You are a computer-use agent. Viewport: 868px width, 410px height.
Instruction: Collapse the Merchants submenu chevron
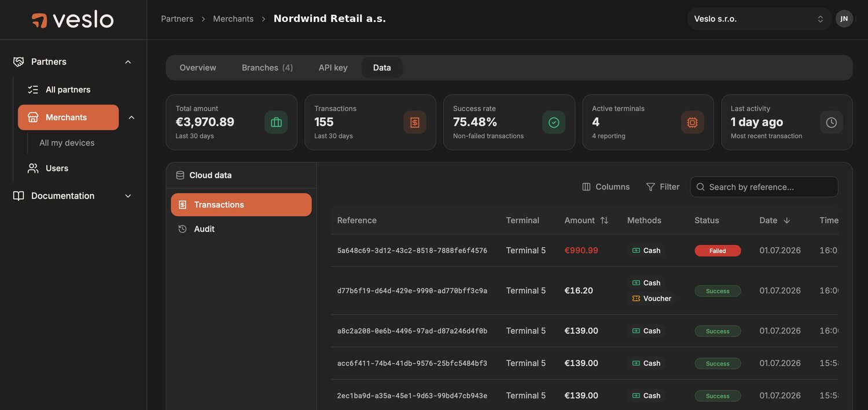click(131, 117)
